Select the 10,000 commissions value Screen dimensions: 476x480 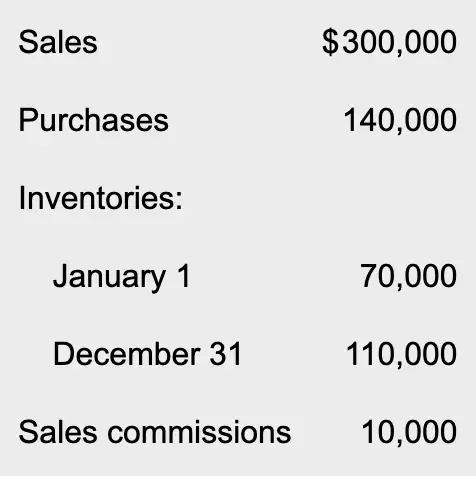(409, 432)
